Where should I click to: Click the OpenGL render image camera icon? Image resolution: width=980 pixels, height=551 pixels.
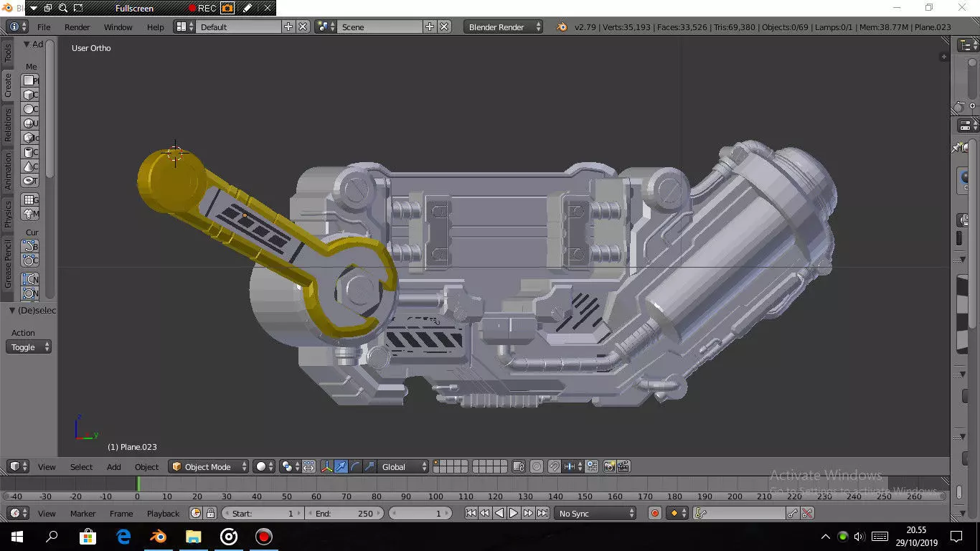click(x=609, y=466)
